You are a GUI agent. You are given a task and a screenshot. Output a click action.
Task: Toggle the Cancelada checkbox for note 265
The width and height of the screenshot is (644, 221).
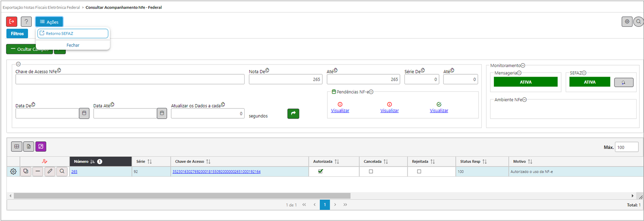coord(371,172)
